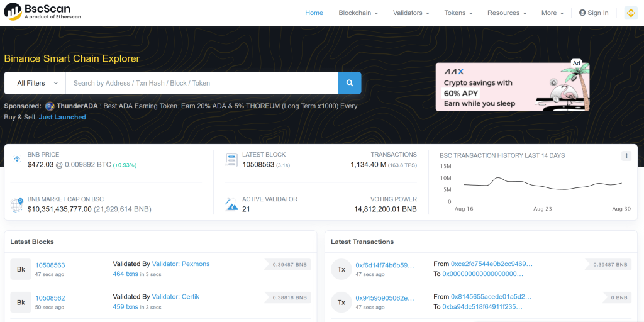This screenshot has width=644, height=322.
Task: Click the Bk icon for block 10508563
Action: (21, 269)
